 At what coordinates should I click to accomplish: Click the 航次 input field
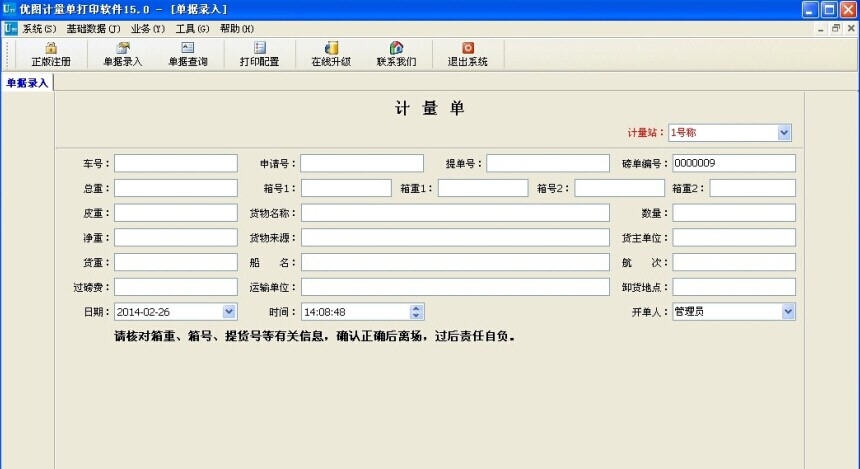pos(734,262)
